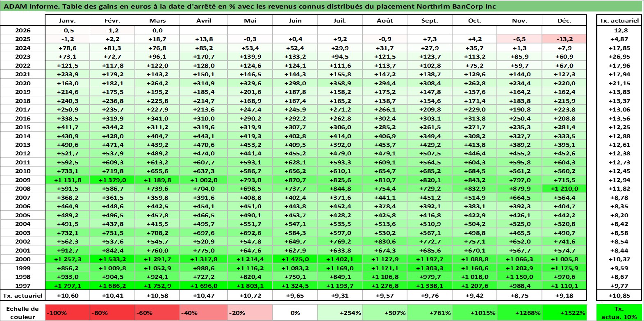The image size is (644, 321).
Task: Select the 'Août' column header
Action: [x=385, y=20]
